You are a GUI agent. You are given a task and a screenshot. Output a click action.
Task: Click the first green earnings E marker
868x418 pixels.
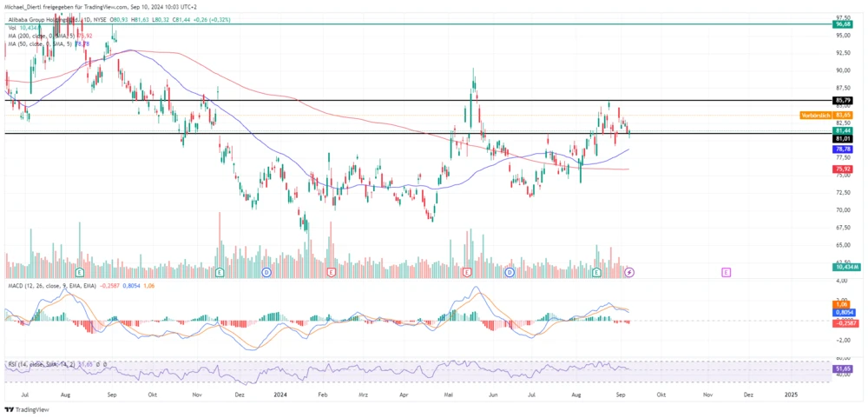click(220, 272)
